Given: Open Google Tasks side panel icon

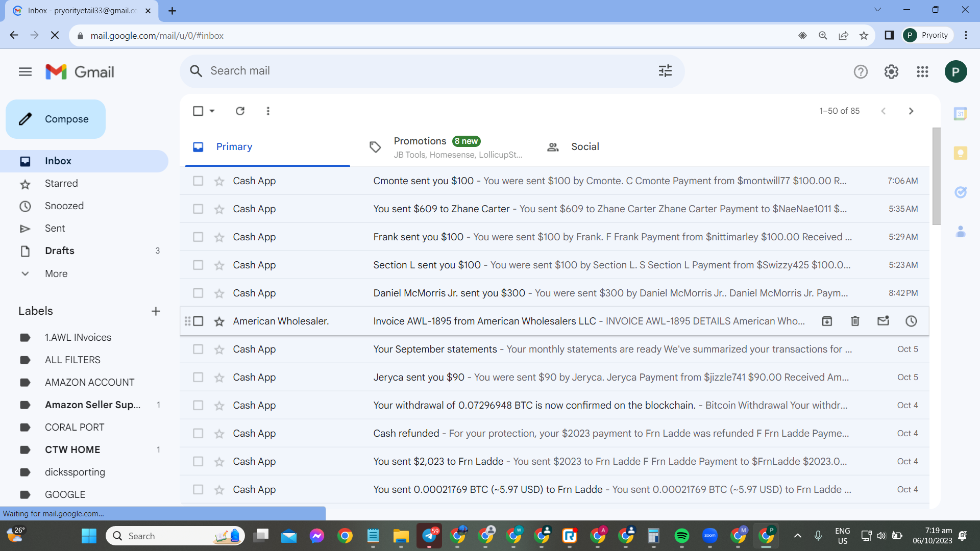Looking at the screenshot, I should pyautogui.click(x=961, y=192).
